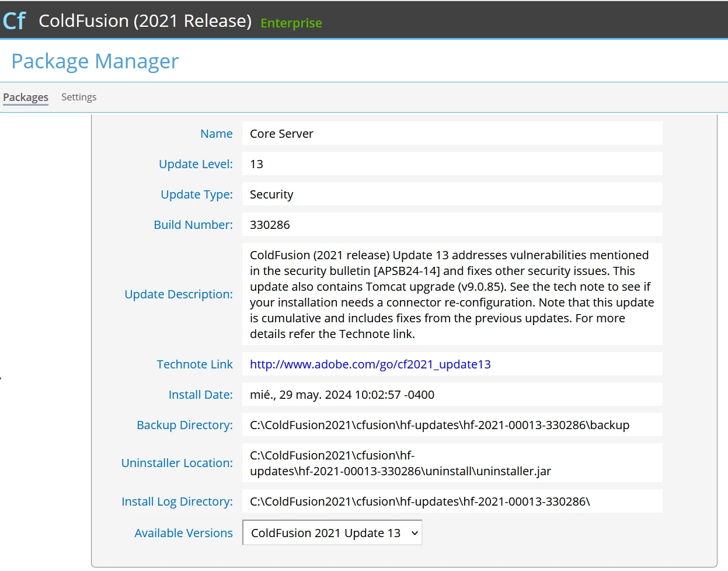
Task: Click the Update Level label
Action: [196, 164]
